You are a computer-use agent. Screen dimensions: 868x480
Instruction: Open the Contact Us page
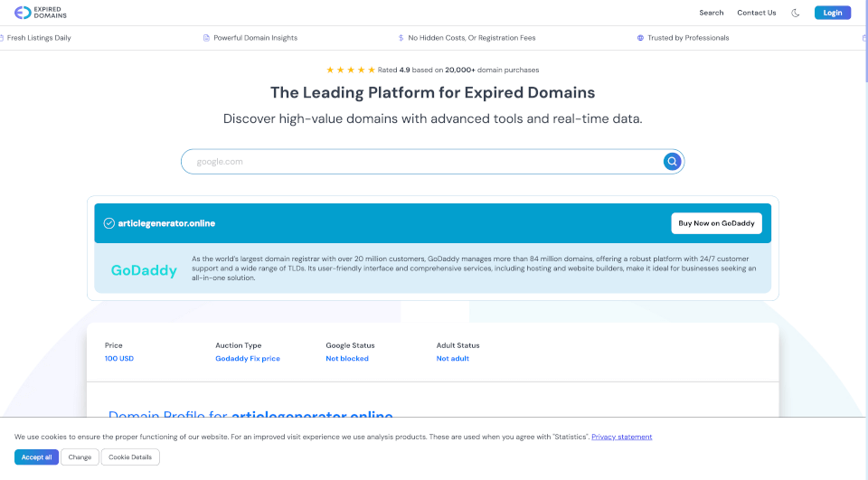(x=756, y=13)
